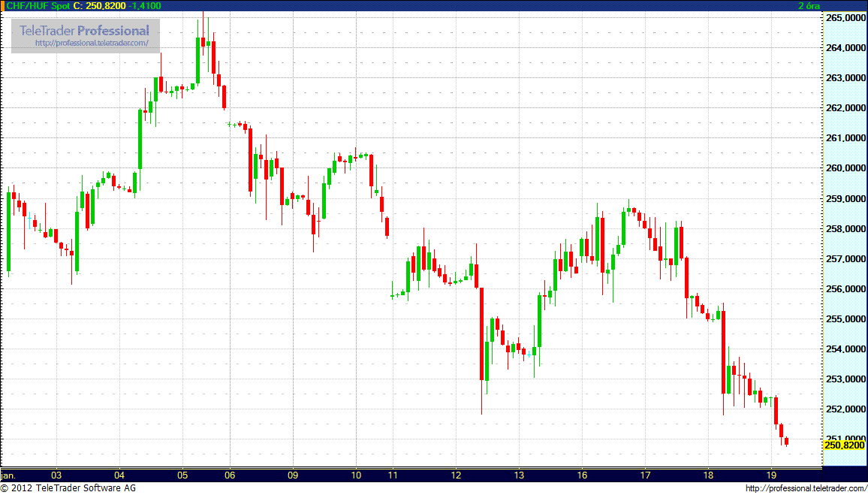Click date 10 on the time axis
This screenshot has height=495, width=868.
[x=356, y=475]
